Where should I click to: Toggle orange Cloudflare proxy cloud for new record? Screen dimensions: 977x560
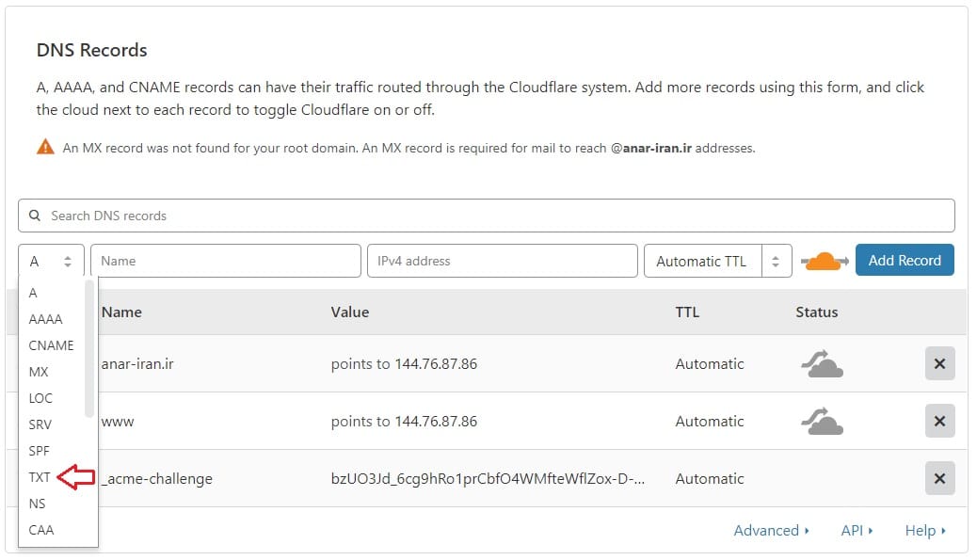tap(824, 261)
